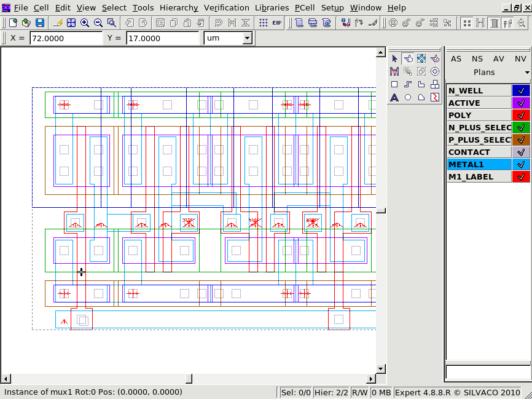The height and width of the screenshot is (399, 532).
Task: Select the ACTIVE layer name
Action: click(x=479, y=103)
